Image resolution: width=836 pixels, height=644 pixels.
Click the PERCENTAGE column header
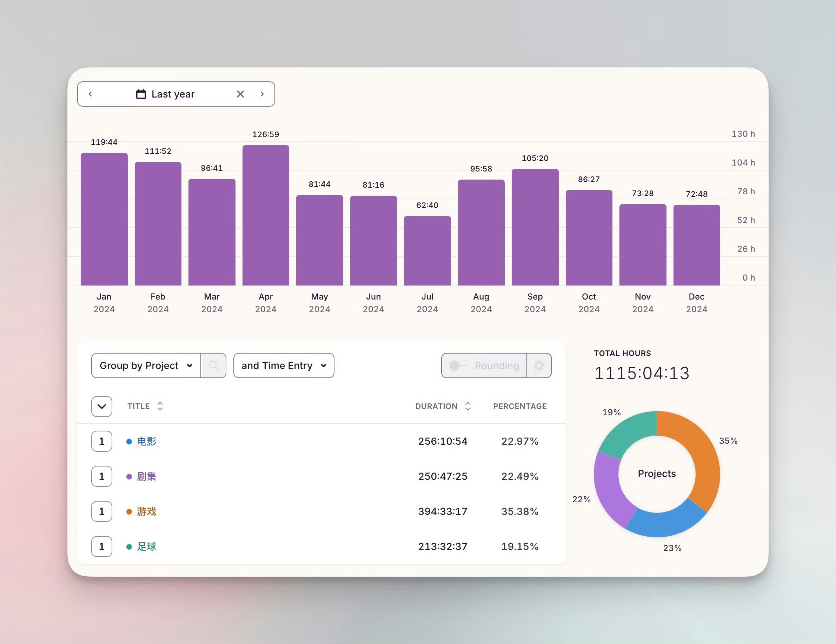click(x=520, y=407)
